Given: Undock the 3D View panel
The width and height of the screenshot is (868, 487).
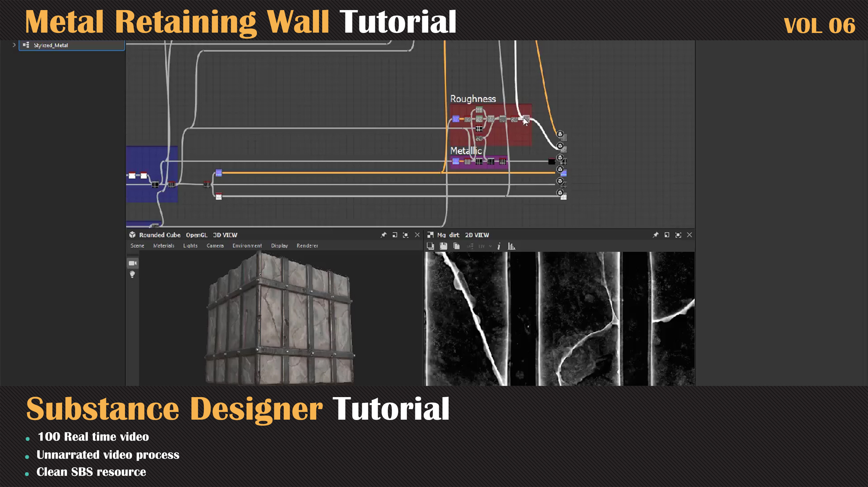Looking at the screenshot, I should [394, 235].
